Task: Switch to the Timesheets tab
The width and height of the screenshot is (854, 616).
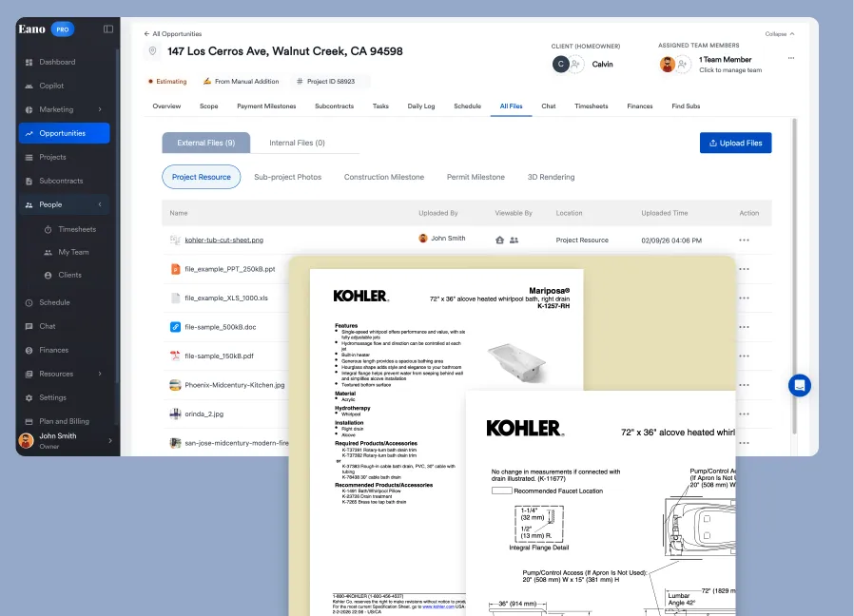Action: [591, 106]
